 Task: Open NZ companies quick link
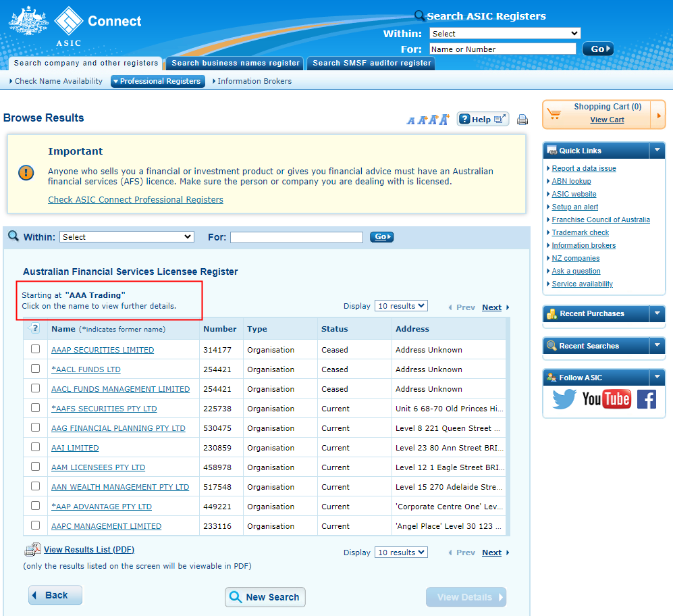[x=576, y=258]
